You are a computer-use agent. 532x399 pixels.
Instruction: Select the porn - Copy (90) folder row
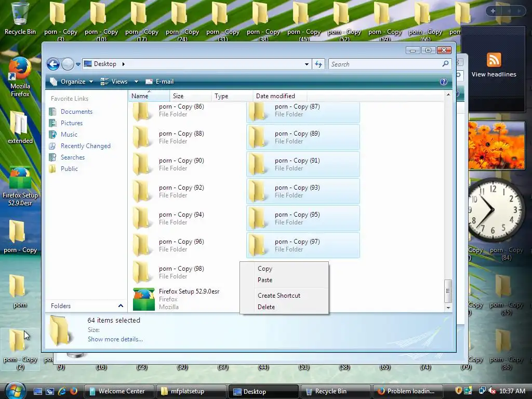[x=187, y=164]
